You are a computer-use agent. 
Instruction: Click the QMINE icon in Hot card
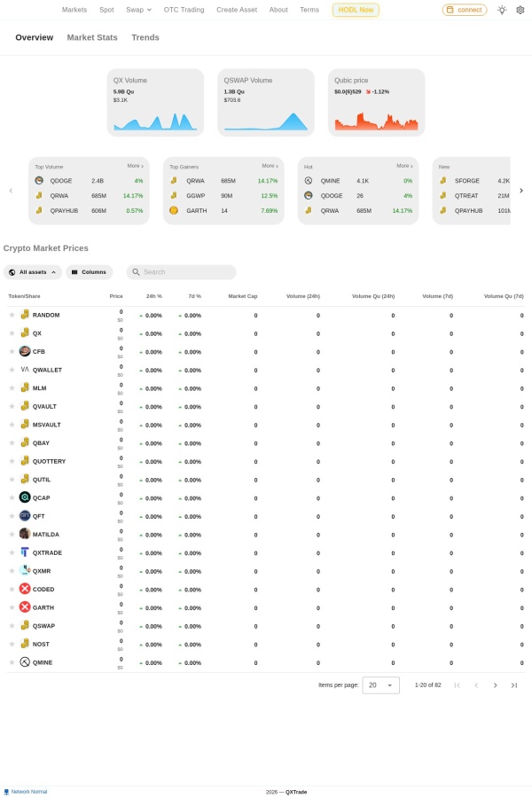308,181
